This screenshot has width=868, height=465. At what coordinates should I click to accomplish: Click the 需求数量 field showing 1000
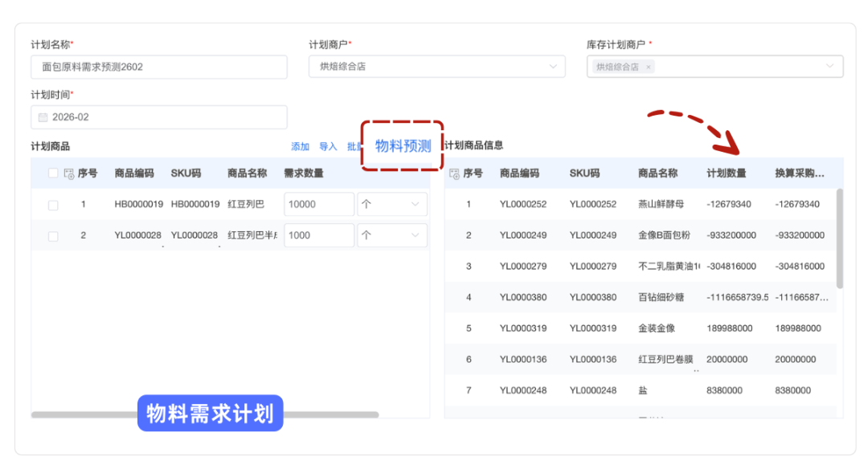[318, 235]
